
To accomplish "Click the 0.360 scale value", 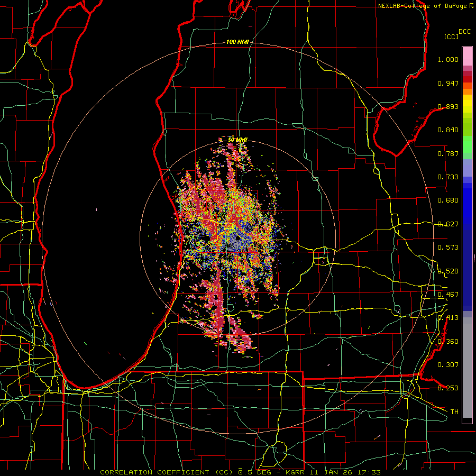I will click(x=448, y=342).
